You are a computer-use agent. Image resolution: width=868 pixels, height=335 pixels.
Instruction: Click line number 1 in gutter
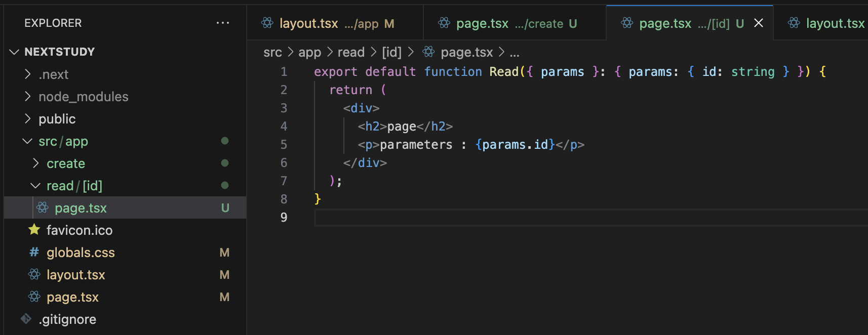(284, 72)
